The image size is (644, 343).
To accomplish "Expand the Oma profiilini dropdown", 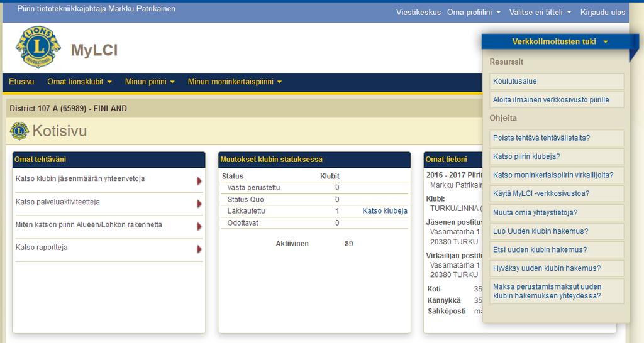I will [474, 13].
